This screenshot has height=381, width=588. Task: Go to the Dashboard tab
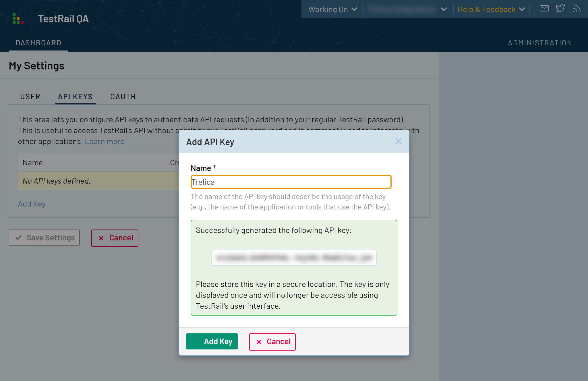click(x=38, y=43)
